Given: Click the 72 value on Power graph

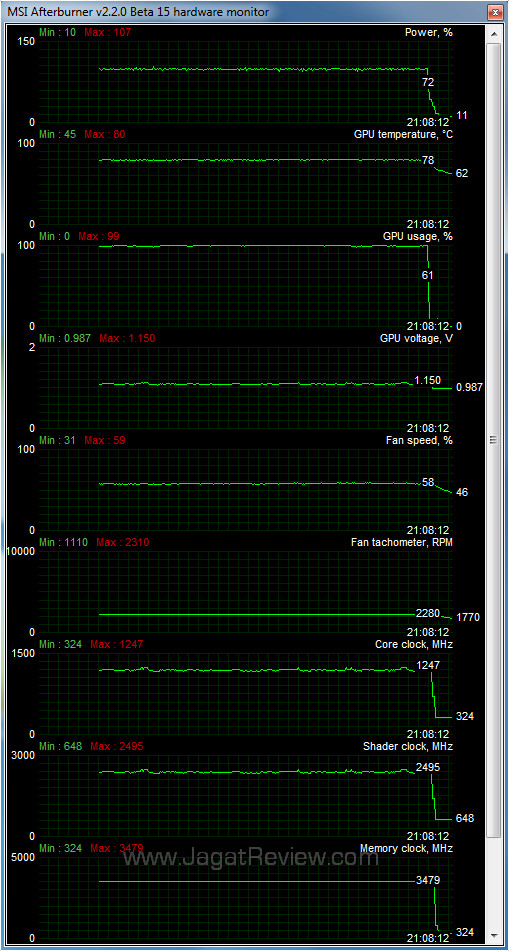Looking at the screenshot, I should (428, 81).
